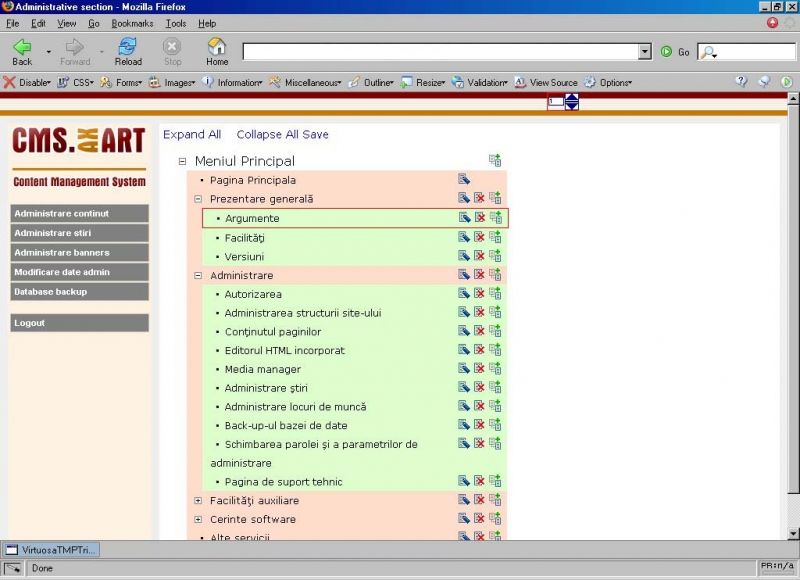
Task: Open the Tools menu
Action: (176, 23)
